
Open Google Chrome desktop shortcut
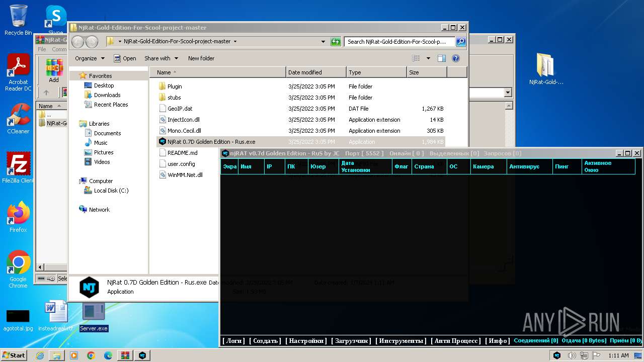(x=18, y=269)
